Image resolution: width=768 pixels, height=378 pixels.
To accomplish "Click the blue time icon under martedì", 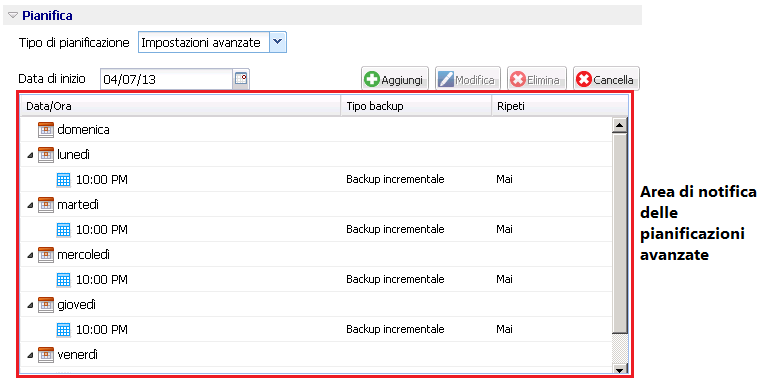I will point(64,230).
